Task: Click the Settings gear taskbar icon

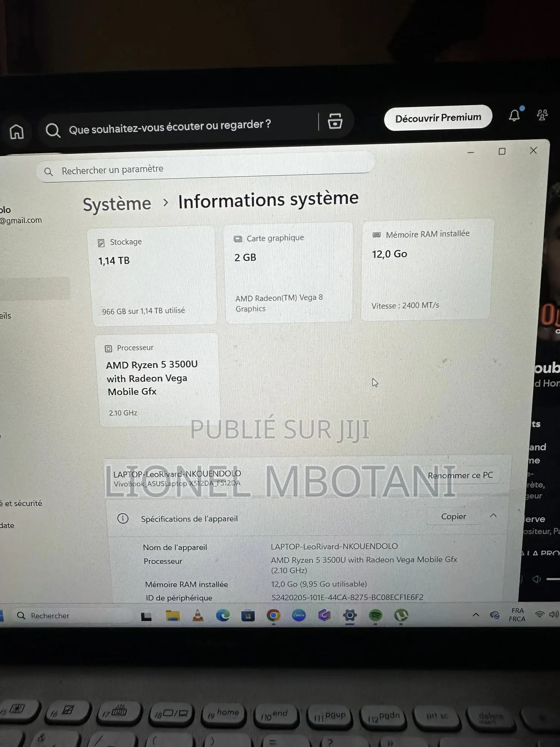Action: click(350, 615)
